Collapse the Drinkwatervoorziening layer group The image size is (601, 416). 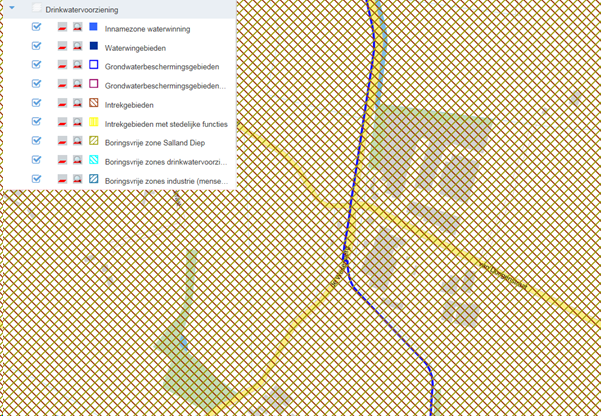pos(12,8)
